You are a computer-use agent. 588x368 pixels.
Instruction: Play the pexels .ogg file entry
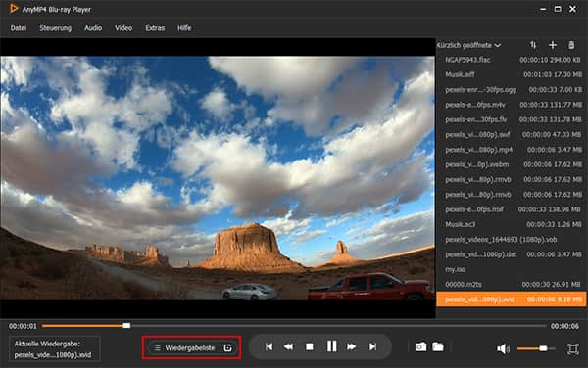[512, 90]
